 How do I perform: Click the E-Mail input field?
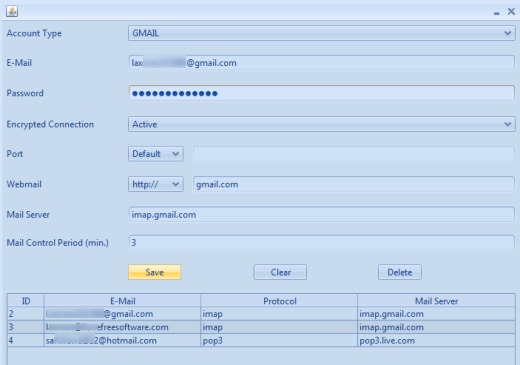(x=322, y=63)
